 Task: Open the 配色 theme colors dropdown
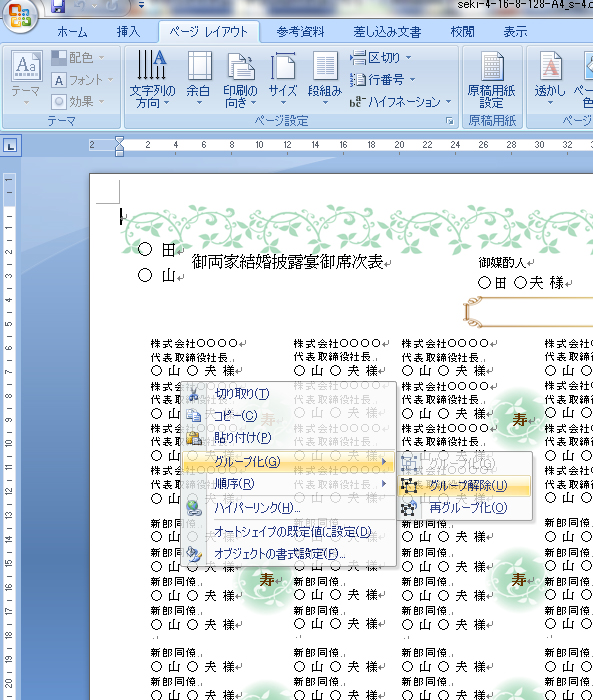coord(78,57)
